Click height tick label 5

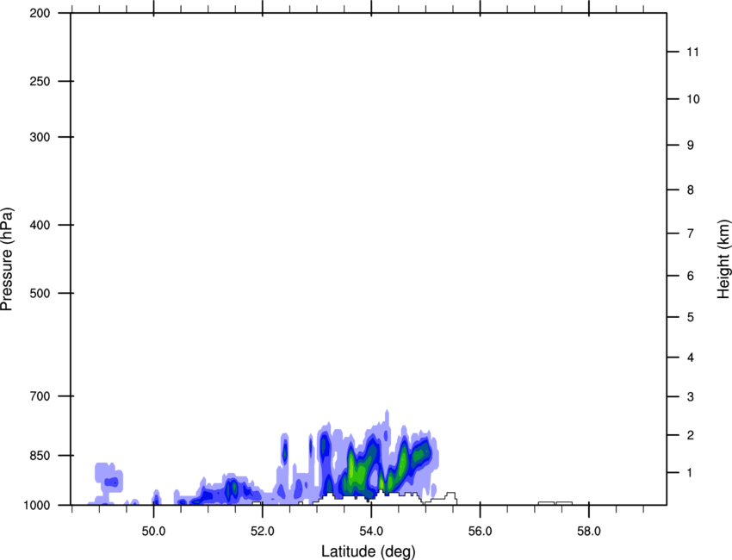690,318
